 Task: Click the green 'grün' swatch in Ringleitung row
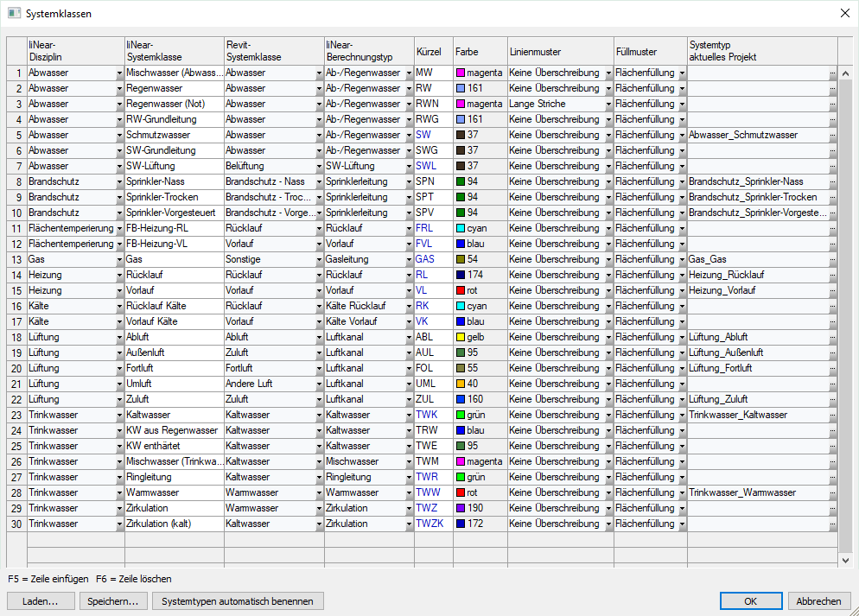click(461, 478)
